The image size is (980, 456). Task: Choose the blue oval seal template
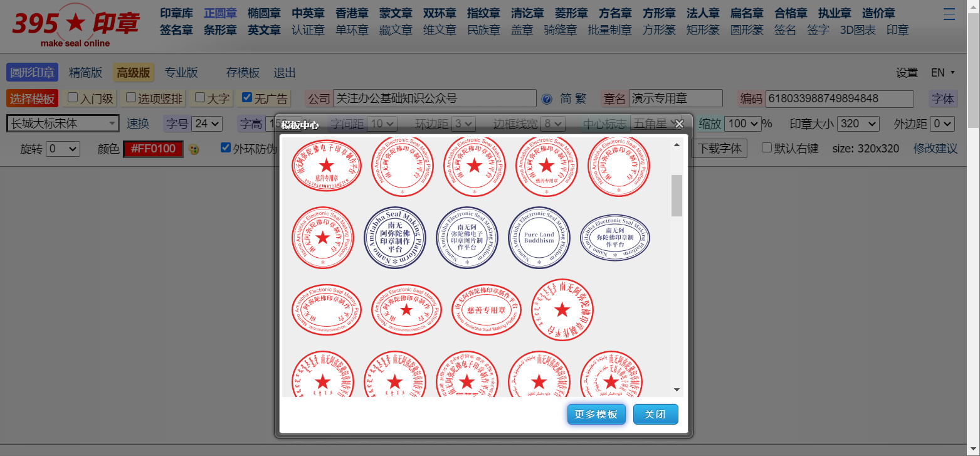[614, 238]
